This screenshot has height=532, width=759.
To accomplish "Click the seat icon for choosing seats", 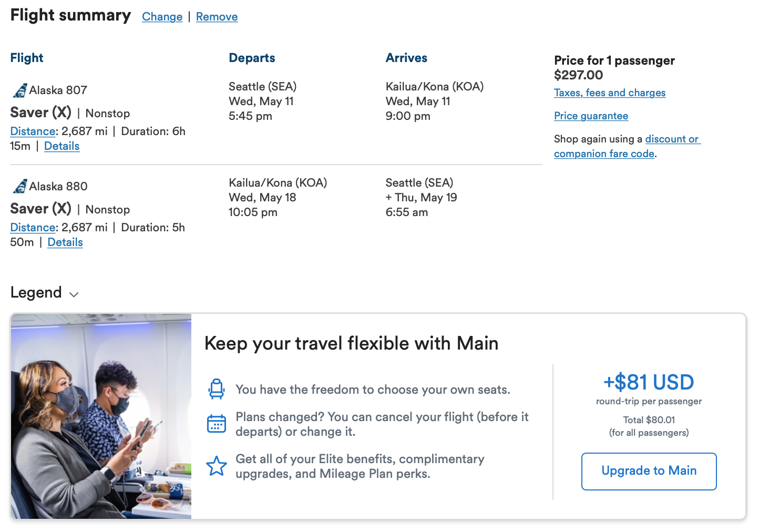I will coord(216,389).
